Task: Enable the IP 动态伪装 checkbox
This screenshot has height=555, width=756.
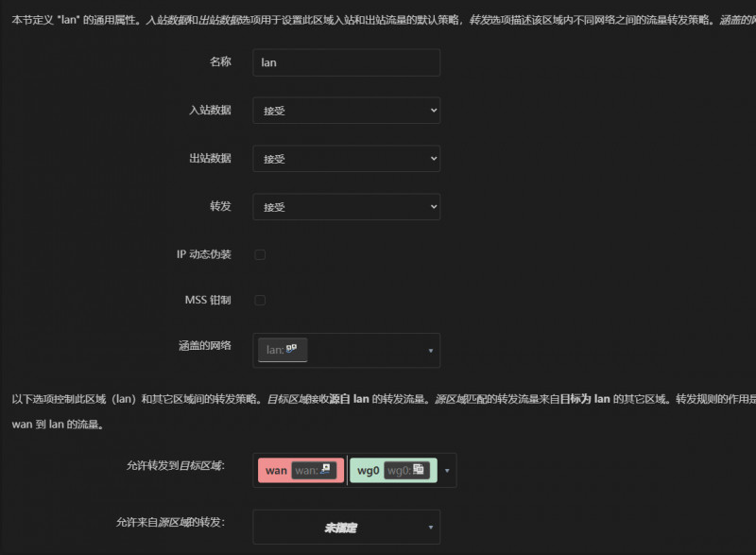Action: (260, 254)
